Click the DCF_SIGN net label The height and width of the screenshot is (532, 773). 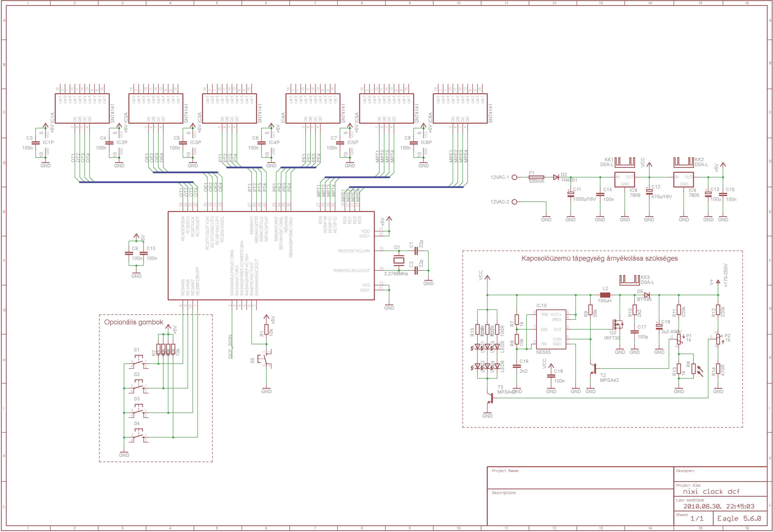(230, 347)
